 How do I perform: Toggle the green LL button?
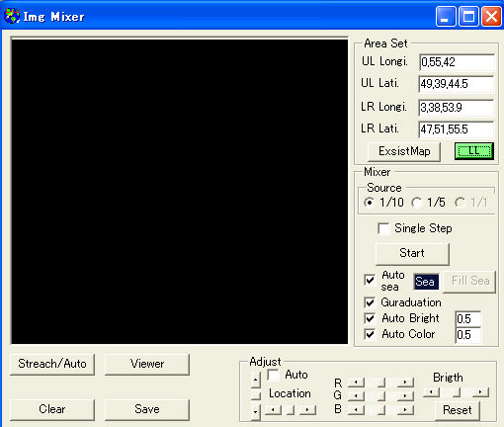(x=474, y=151)
